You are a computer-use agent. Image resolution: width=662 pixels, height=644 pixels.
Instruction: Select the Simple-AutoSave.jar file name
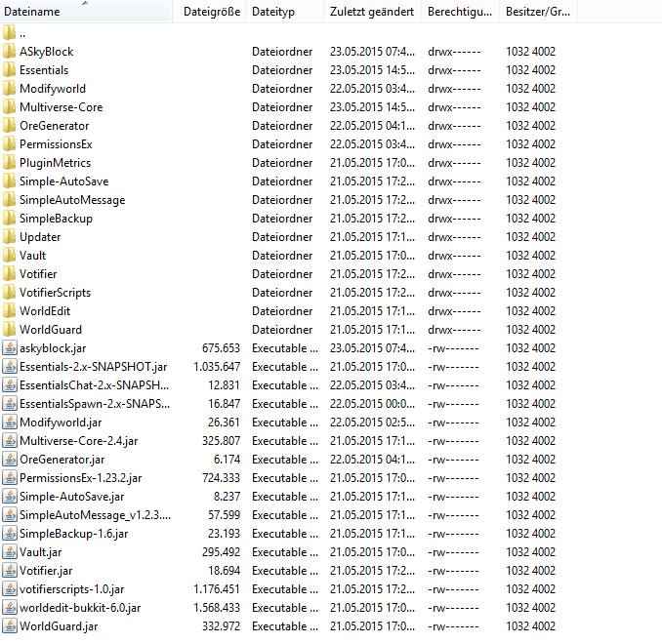click(x=72, y=497)
